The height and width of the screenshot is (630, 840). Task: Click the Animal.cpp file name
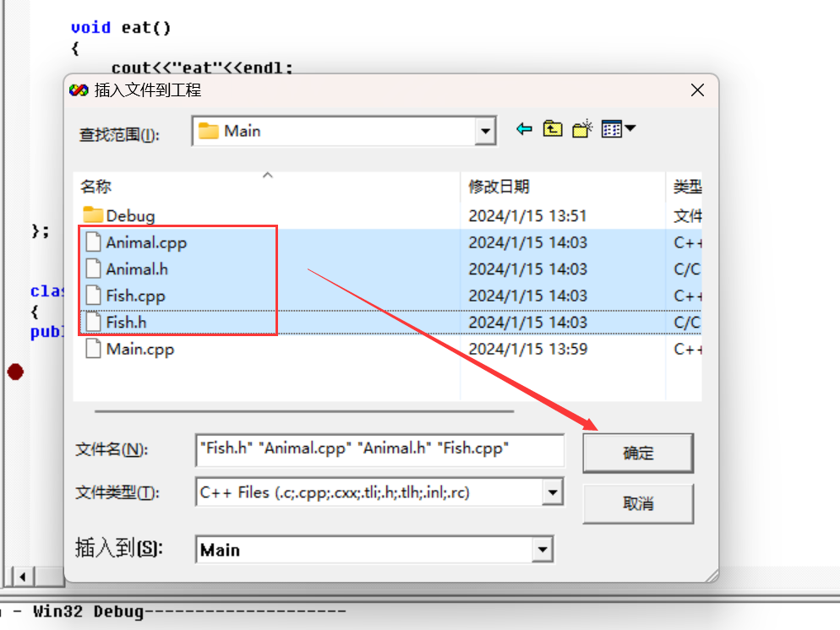pos(146,242)
